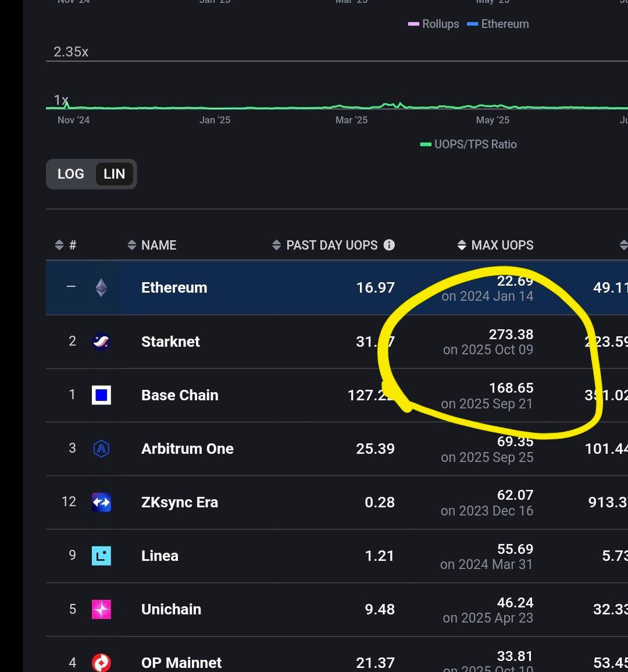Click the OP Mainnet red logo icon
628x672 pixels.
click(x=101, y=663)
